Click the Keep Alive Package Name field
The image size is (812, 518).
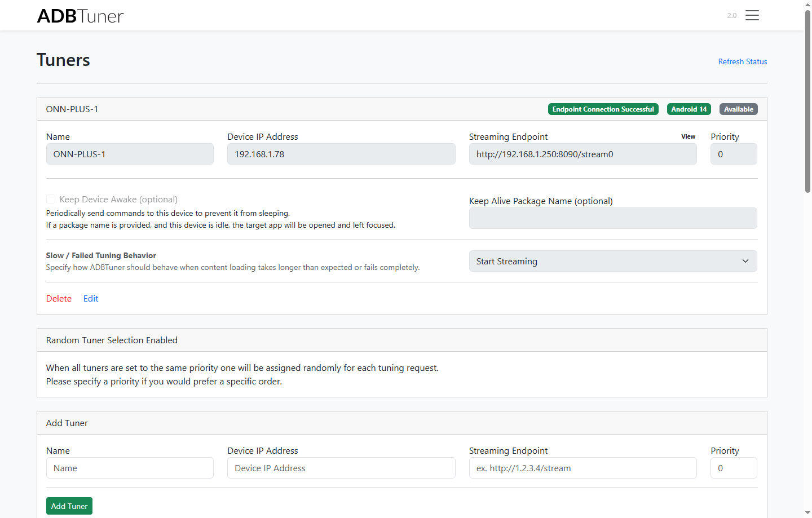[x=612, y=218]
